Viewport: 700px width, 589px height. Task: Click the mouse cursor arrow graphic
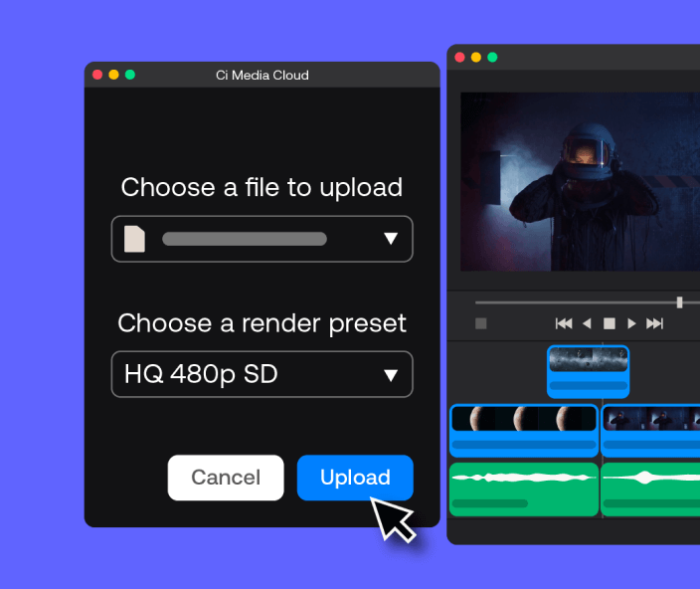click(x=392, y=518)
